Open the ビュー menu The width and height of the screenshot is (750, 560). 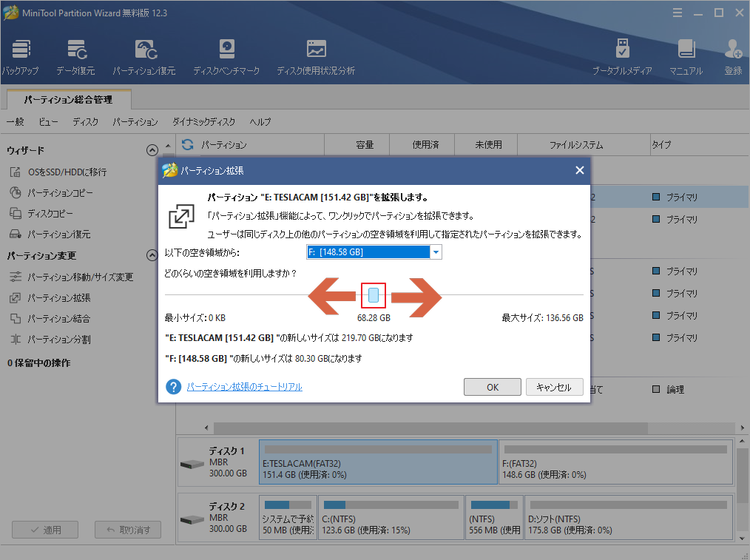point(48,122)
